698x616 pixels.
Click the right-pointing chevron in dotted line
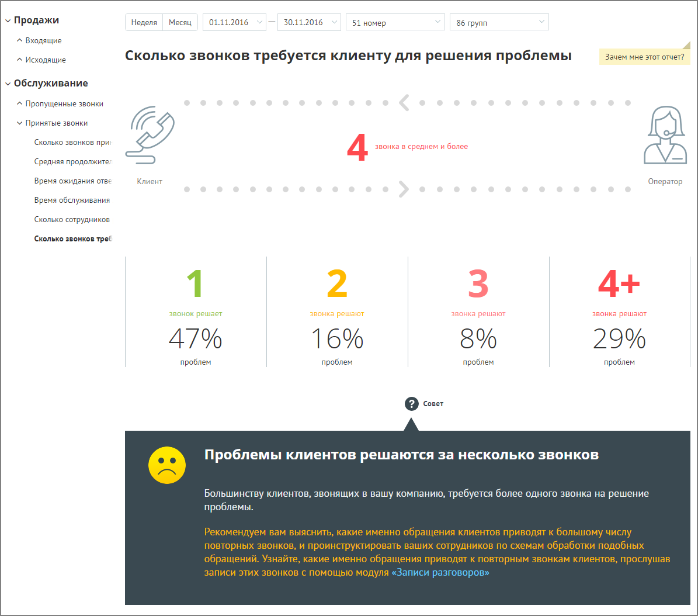404,189
